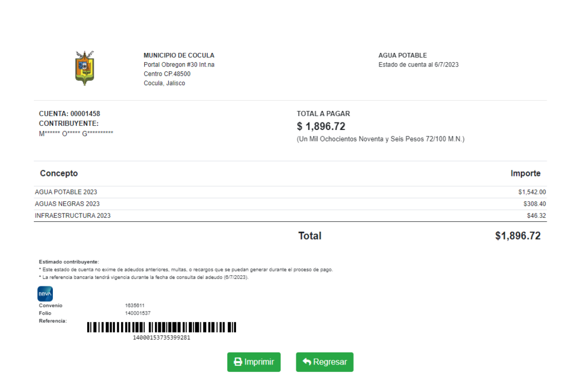Viewport: 588px width, 376px height.
Task: Click the Cocula municipal coat of arms
Action: [84, 68]
